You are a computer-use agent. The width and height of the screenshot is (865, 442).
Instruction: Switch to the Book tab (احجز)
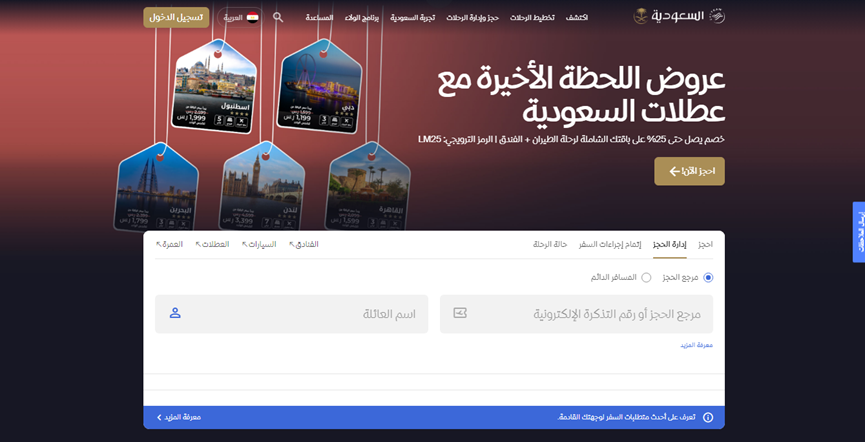pyautogui.click(x=706, y=244)
